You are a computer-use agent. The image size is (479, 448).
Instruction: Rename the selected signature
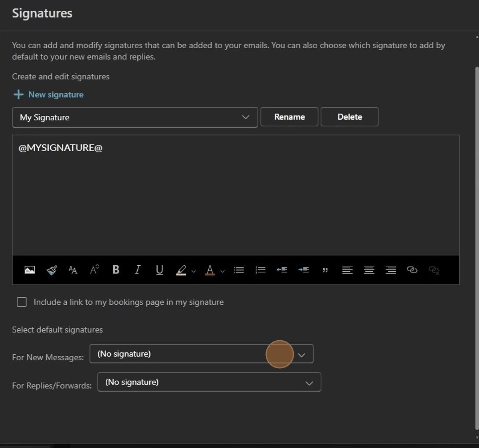click(x=289, y=117)
